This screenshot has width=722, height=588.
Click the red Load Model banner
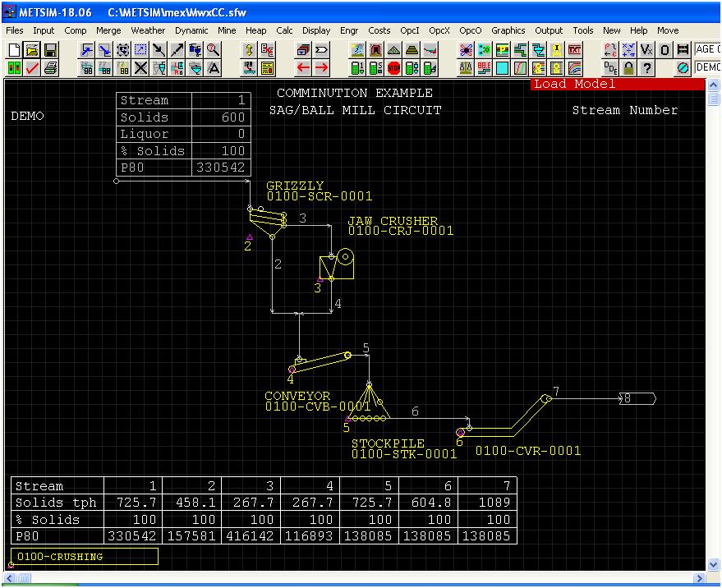[x=618, y=85]
